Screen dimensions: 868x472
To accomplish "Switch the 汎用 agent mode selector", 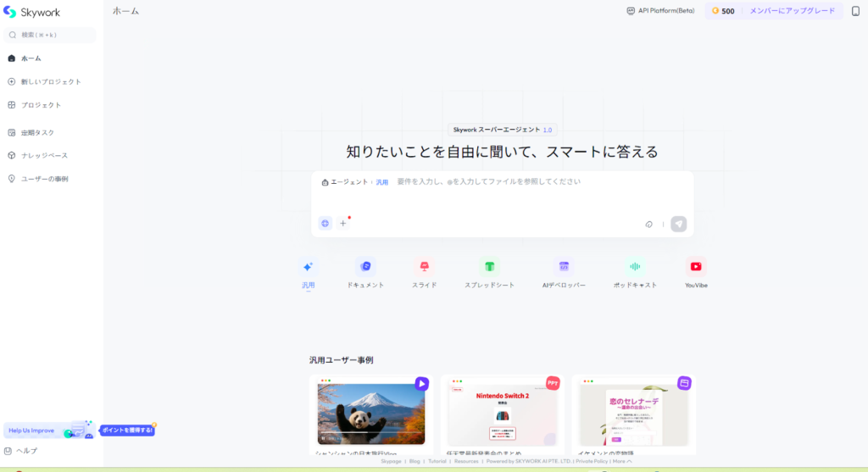I will pos(382,182).
